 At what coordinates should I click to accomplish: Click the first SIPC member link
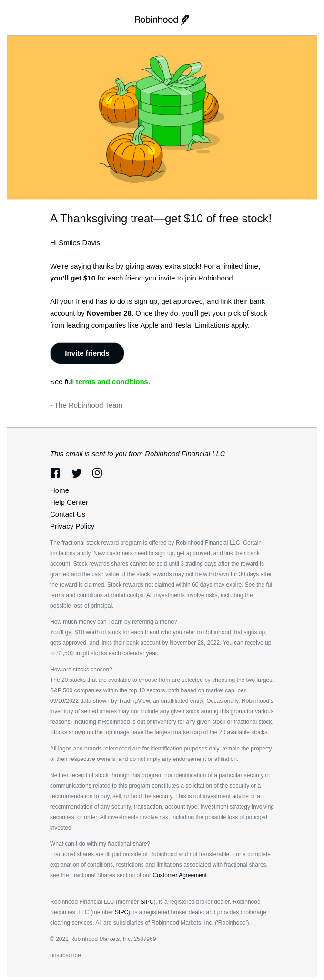tap(147, 902)
